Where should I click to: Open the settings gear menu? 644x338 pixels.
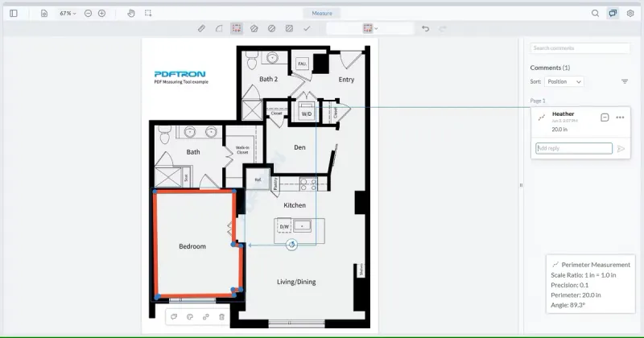click(630, 13)
